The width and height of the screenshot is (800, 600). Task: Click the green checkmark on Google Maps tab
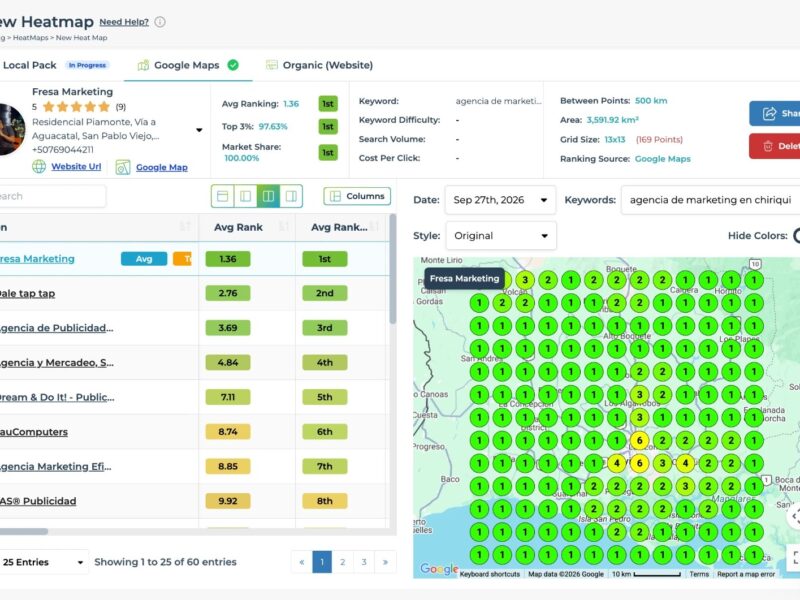point(233,65)
